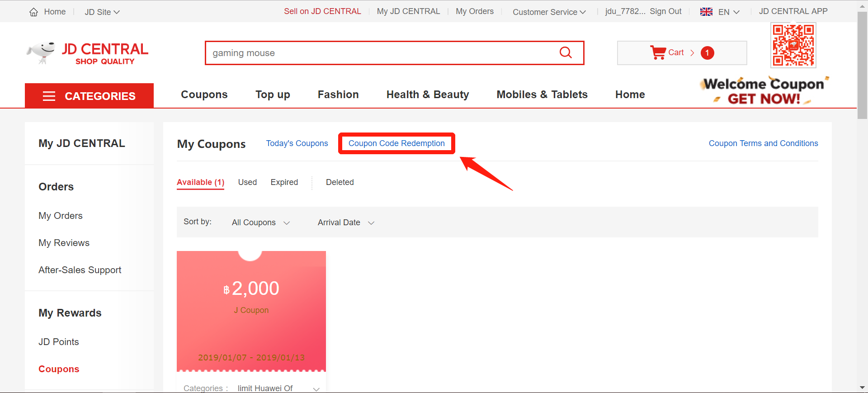Switch to the Available (1) tab
Screen dimensions: 868x393
(x=200, y=182)
